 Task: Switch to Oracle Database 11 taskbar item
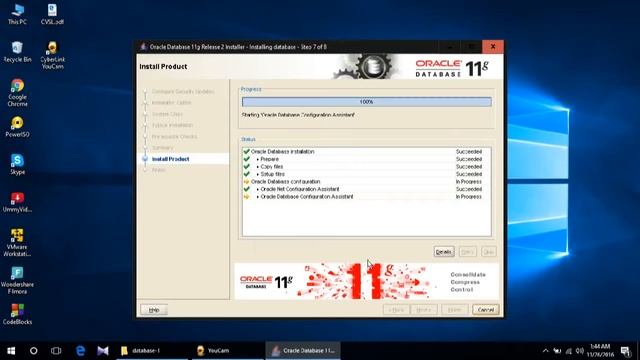click(x=303, y=351)
